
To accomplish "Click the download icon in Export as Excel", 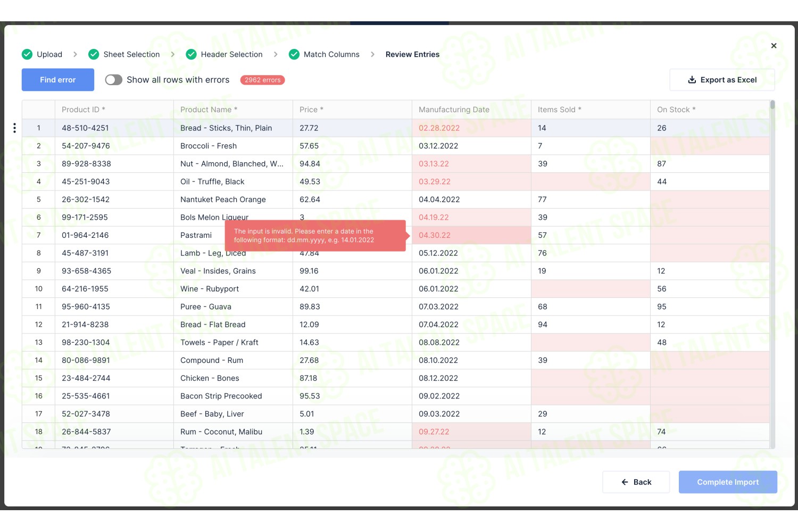I will tap(692, 80).
